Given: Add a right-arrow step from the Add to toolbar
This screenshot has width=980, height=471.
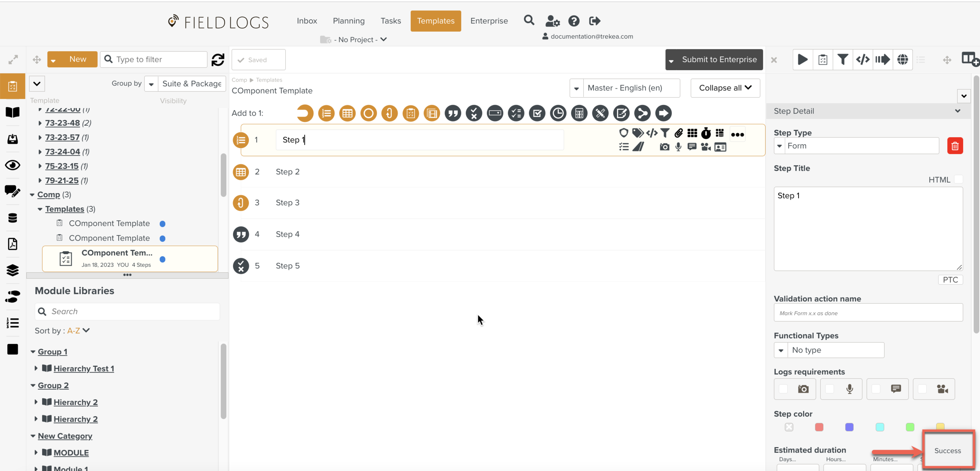Looking at the screenshot, I should [x=664, y=113].
